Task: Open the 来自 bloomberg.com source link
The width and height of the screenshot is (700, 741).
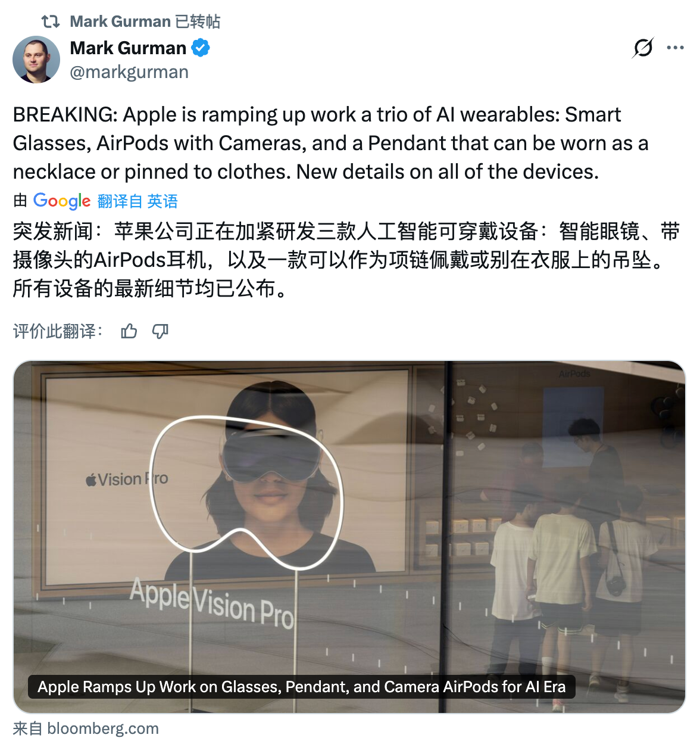Action: (x=86, y=728)
